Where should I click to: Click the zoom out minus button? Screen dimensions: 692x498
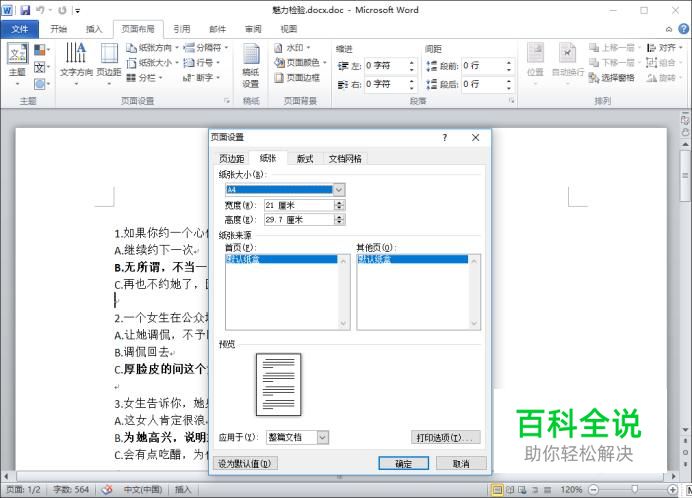coord(594,490)
